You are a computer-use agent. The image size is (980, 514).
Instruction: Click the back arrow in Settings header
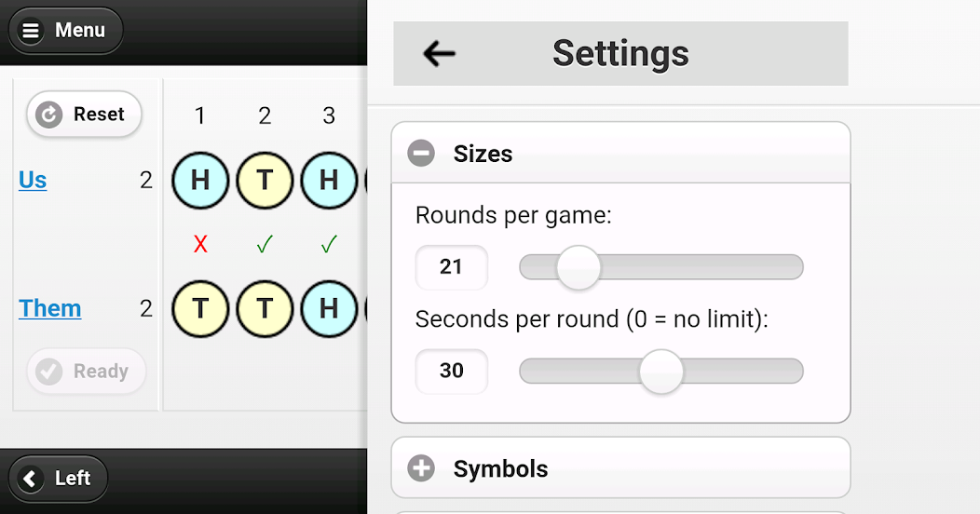pos(439,53)
